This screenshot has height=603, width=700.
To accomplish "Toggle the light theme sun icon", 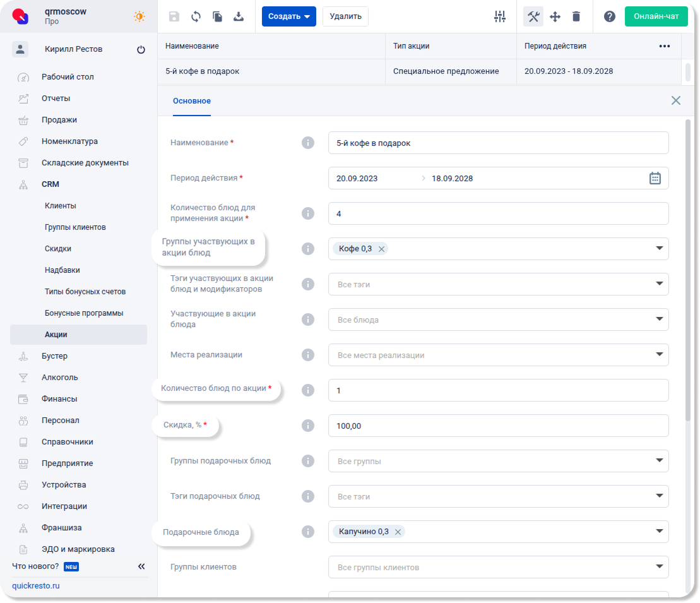I will tap(139, 16).
